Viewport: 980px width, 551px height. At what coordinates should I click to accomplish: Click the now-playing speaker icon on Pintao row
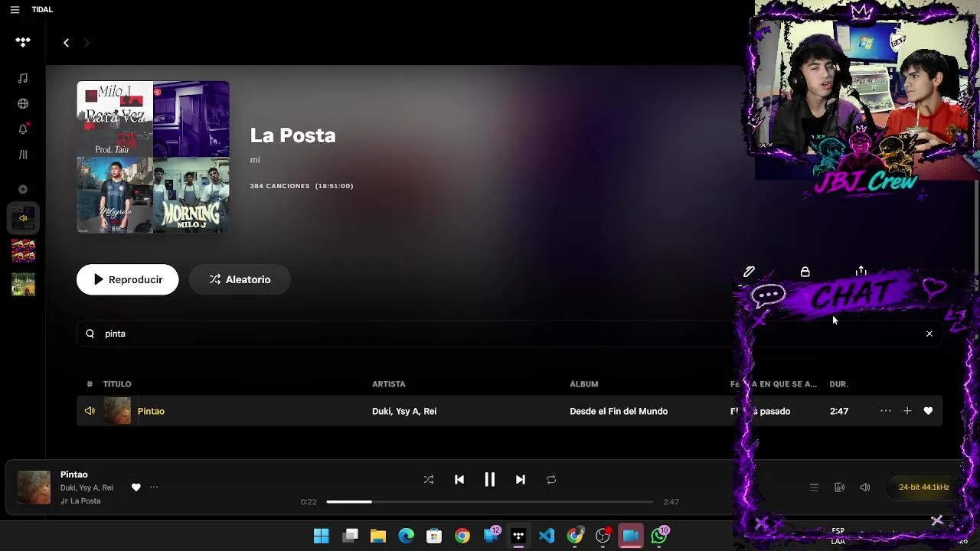point(90,411)
